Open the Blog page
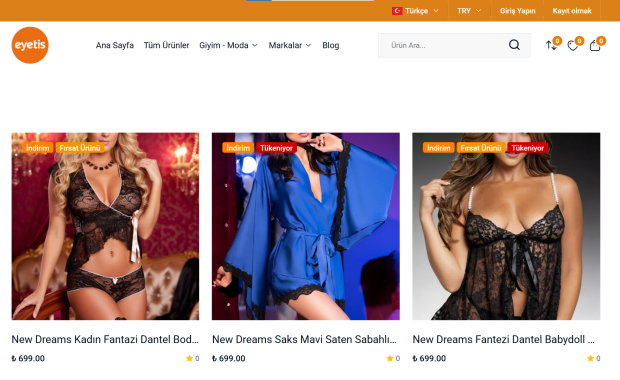 pos(331,45)
